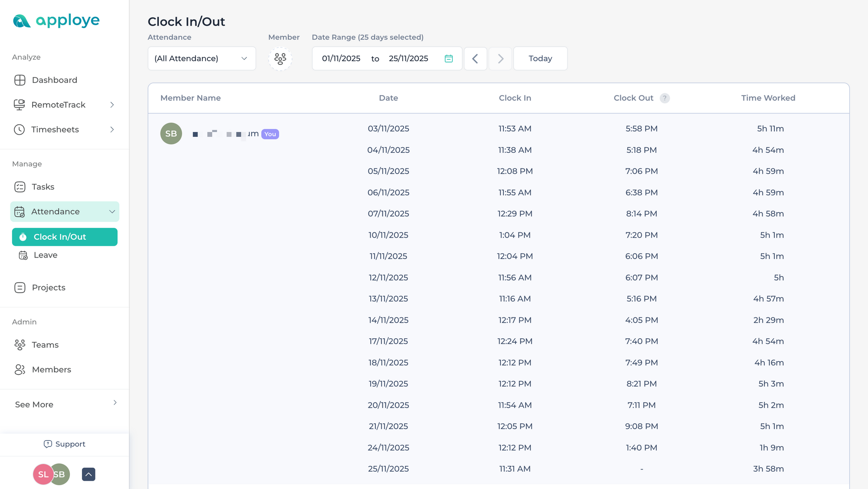The width and height of the screenshot is (868, 489).
Task: Open Support from the sidebar
Action: click(x=64, y=444)
